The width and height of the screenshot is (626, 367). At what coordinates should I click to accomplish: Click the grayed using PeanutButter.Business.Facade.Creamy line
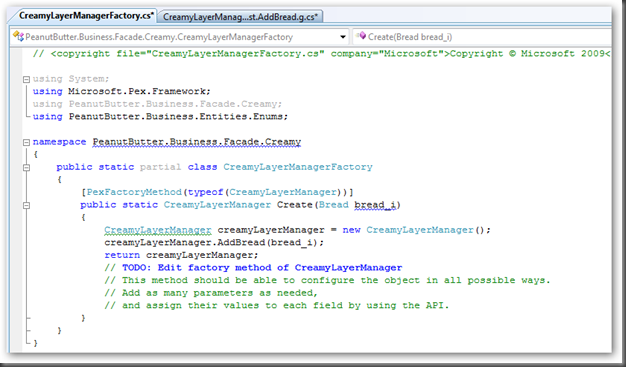point(157,104)
